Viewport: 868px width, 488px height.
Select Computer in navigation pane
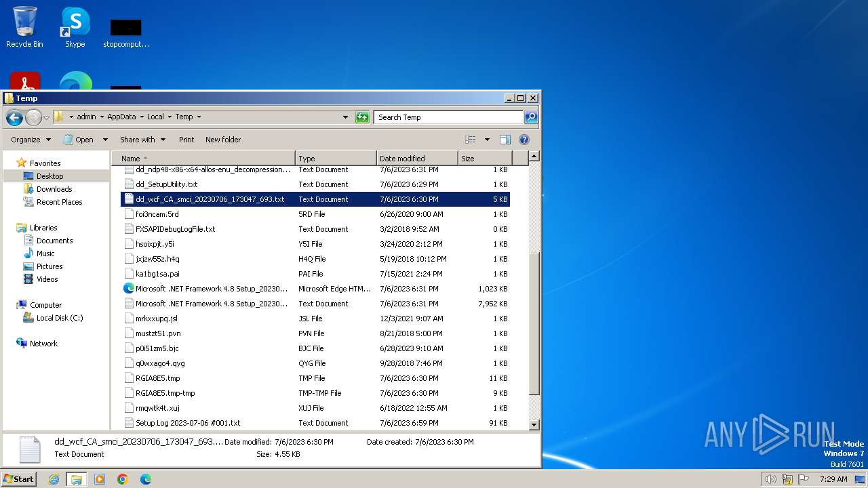45,305
